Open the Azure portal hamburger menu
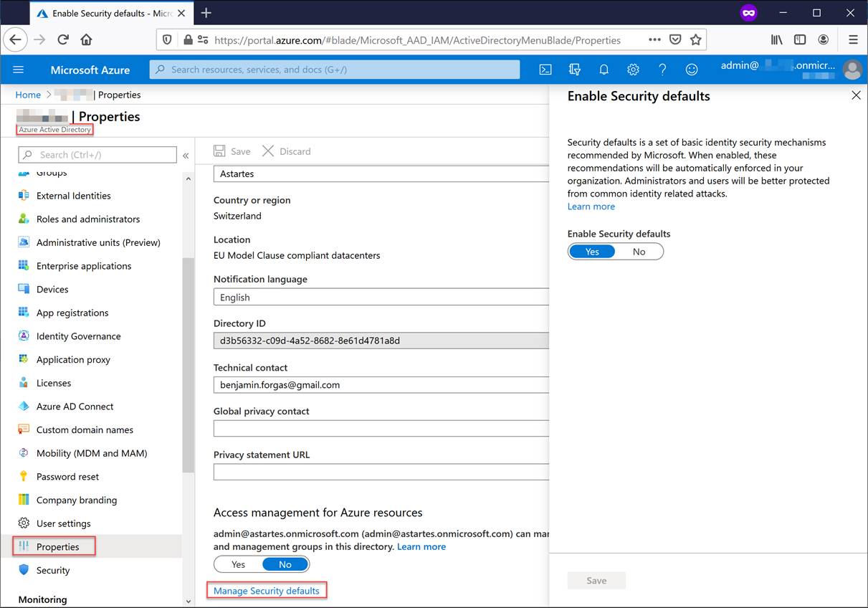 tap(19, 70)
